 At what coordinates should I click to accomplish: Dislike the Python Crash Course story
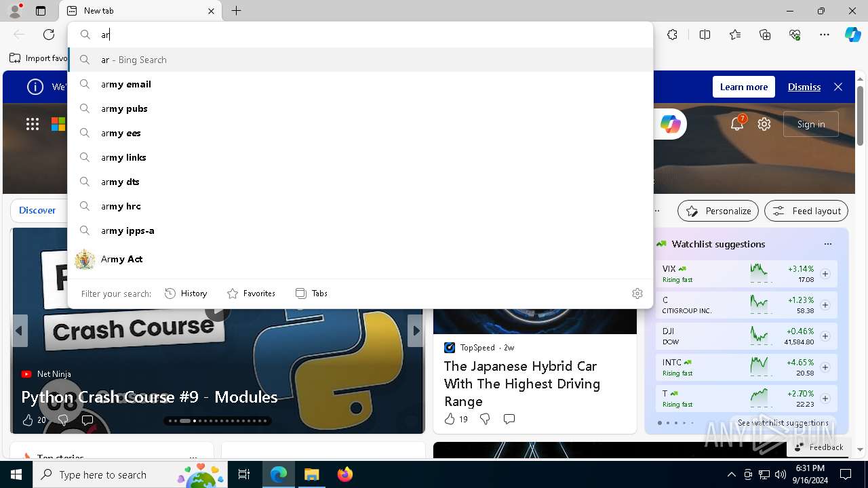(62, 420)
